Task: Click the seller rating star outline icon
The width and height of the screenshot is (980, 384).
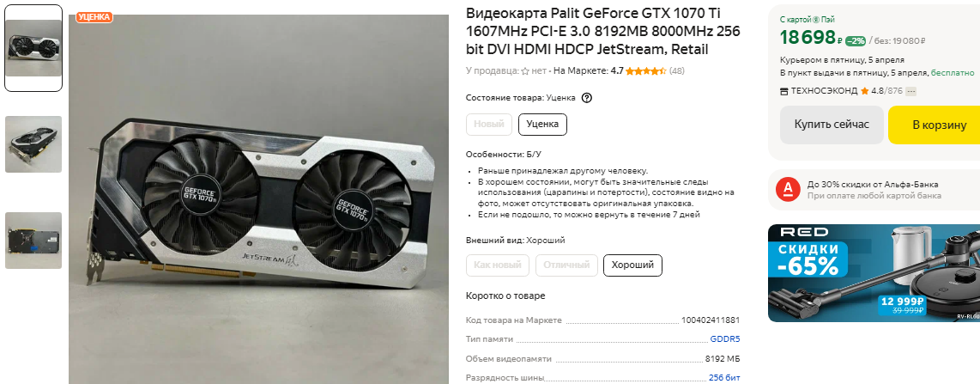Action: [x=525, y=71]
